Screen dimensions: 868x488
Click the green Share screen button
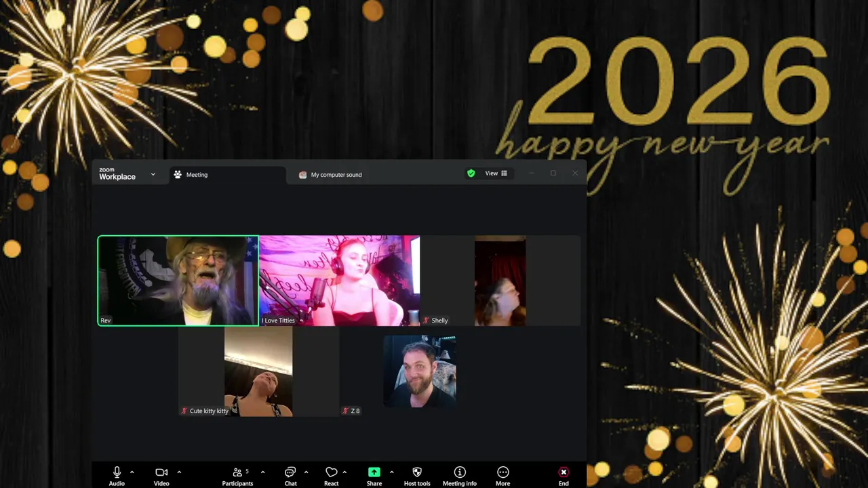tap(374, 476)
